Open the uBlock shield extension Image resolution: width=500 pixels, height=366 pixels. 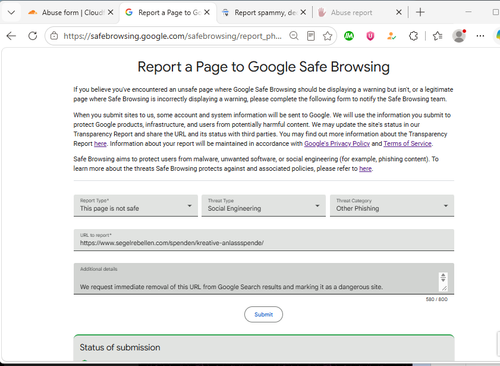pos(370,36)
